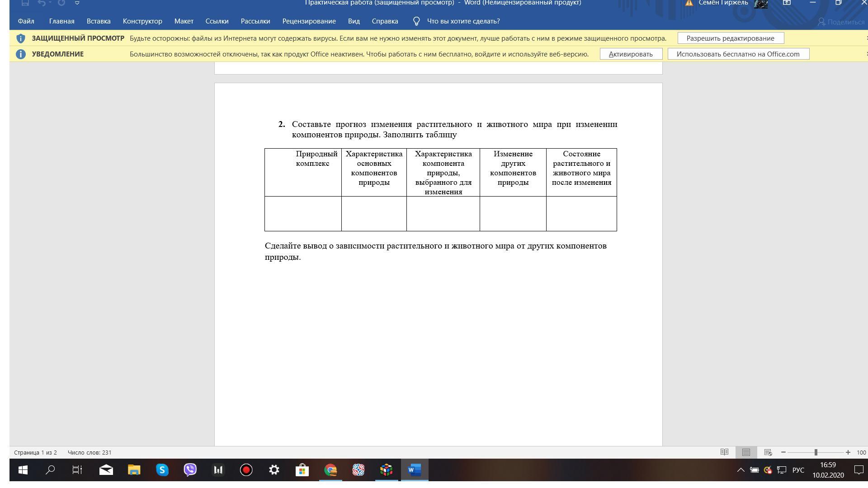Click the Save icon in the title bar
This screenshot has height=488, width=868.
[25, 3]
